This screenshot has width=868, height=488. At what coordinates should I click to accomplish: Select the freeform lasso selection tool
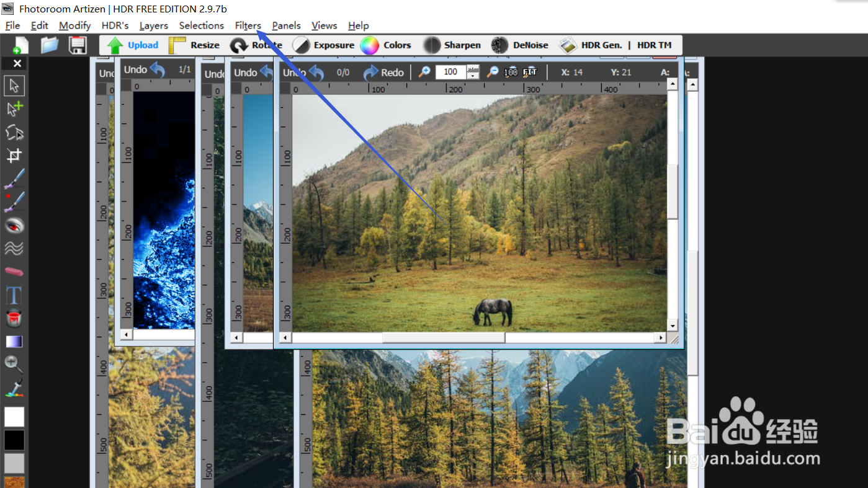(x=14, y=132)
